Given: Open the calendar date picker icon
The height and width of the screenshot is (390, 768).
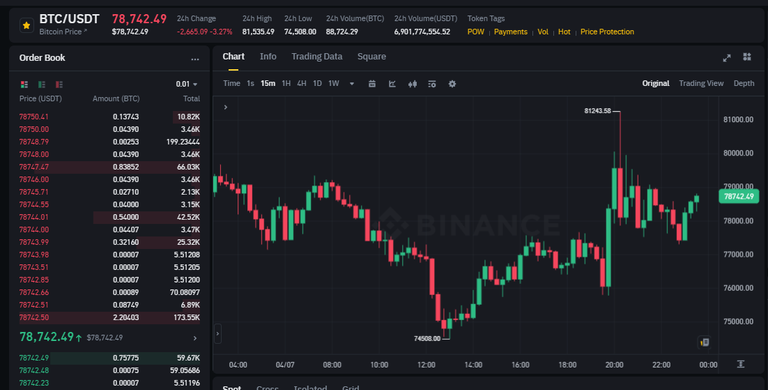Looking at the screenshot, I should (372, 84).
